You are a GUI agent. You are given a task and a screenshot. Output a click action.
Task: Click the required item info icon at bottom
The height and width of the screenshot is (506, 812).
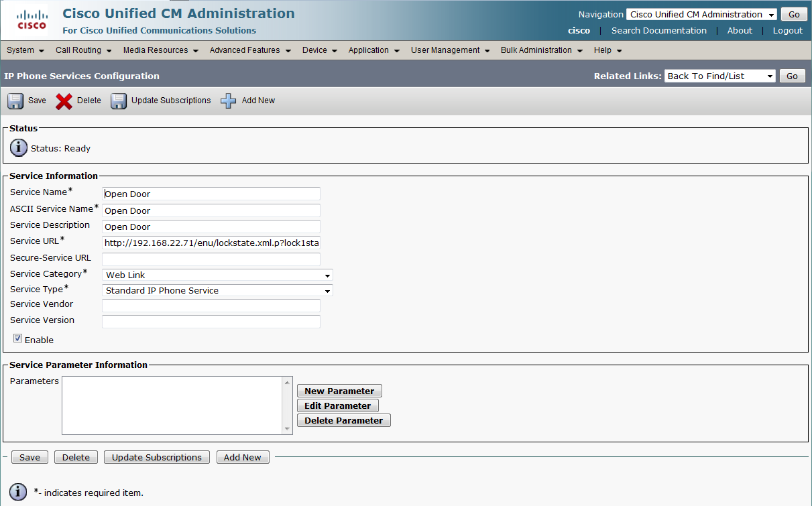(19, 493)
